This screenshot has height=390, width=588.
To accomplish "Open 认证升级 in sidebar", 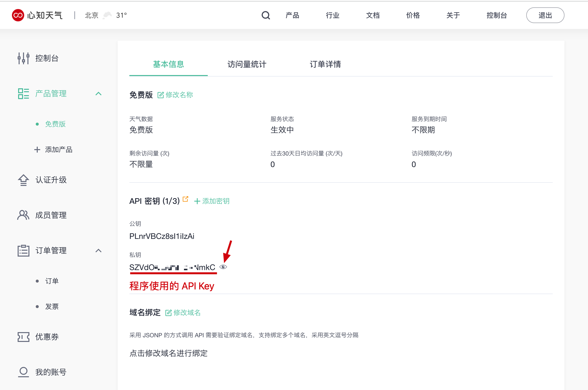I will click(x=51, y=180).
